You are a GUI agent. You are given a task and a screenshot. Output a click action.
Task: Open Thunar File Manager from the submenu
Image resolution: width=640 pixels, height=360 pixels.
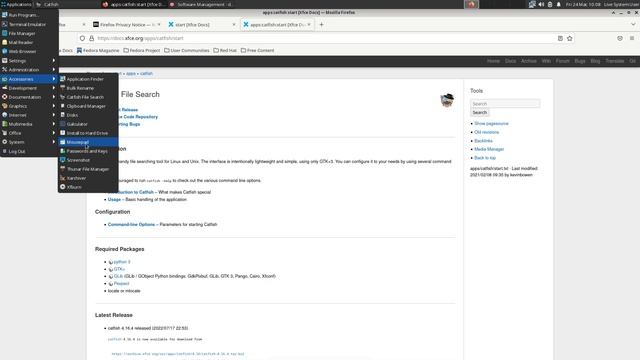[88, 169]
